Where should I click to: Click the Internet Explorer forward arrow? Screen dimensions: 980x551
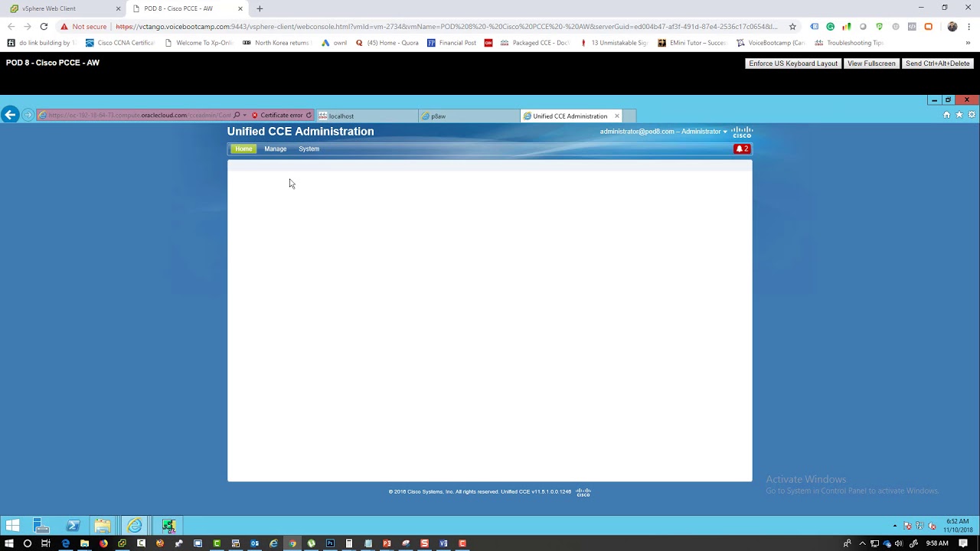[x=28, y=115]
